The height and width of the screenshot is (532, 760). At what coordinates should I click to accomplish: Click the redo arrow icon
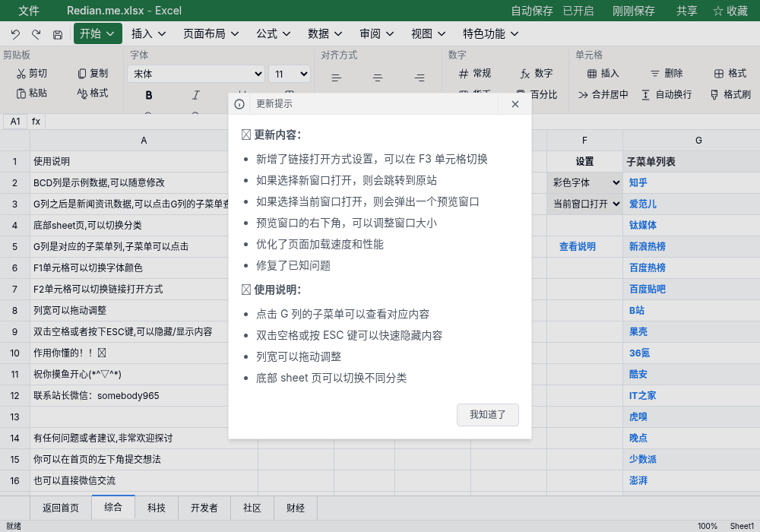point(36,34)
